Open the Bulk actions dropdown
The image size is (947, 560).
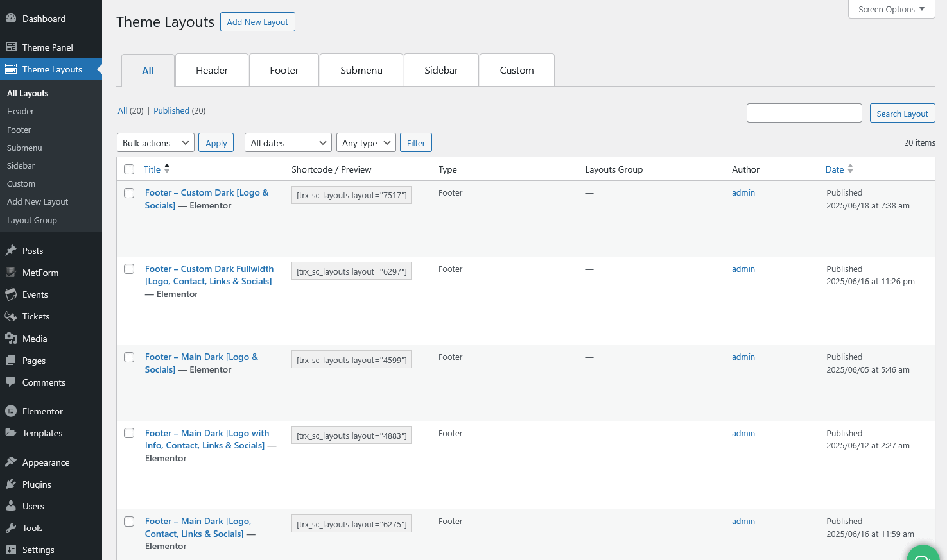(155, 142)
